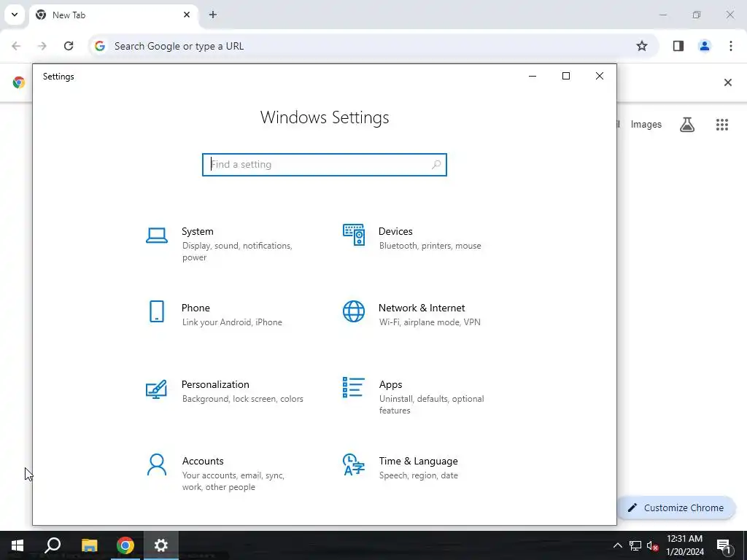
Task: Click the "Speech, region, date" text
Action: pyautogui.click(x=418, y=475)
